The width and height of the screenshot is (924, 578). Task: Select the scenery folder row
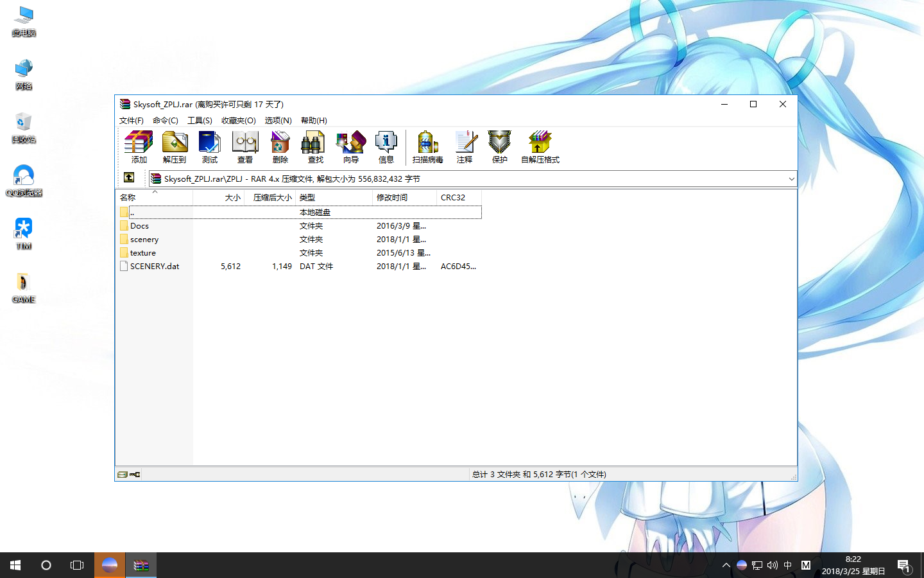click(x=299, y=240)
